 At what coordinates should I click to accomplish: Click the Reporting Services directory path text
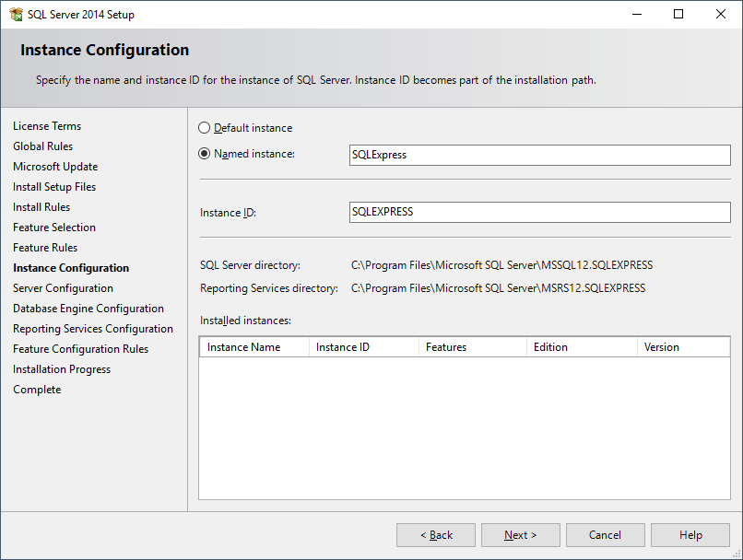coord(498,288)
